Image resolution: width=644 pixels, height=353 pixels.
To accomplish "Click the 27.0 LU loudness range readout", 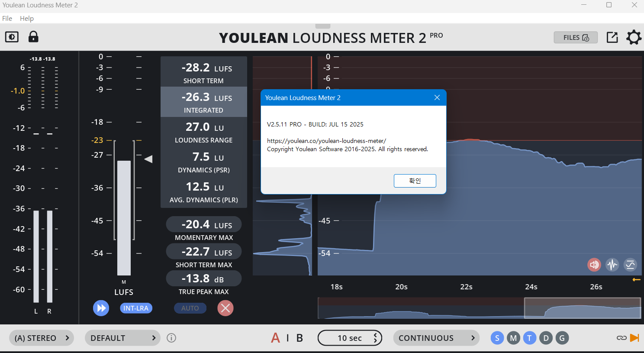I will click(x=204, y=132).
